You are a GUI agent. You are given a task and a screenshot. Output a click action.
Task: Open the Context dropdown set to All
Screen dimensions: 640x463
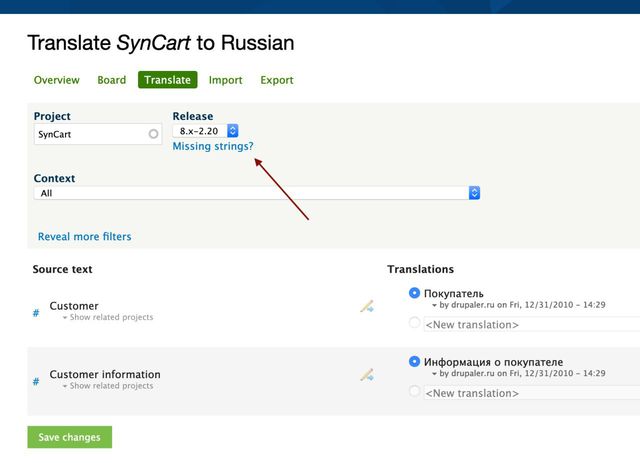257,193
